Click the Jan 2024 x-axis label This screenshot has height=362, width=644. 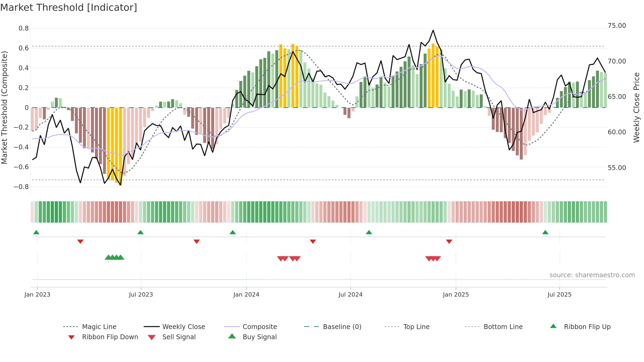(246, 294)
